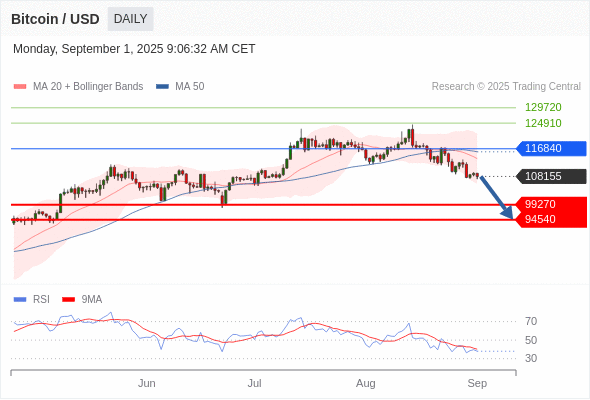Click the 9MA red legend swatch

coord(68,300)
